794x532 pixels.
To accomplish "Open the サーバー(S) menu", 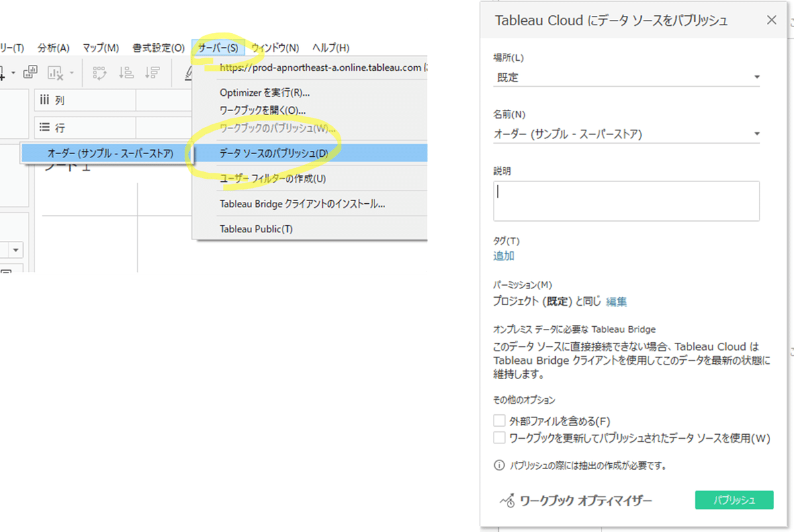I will 218,48.
